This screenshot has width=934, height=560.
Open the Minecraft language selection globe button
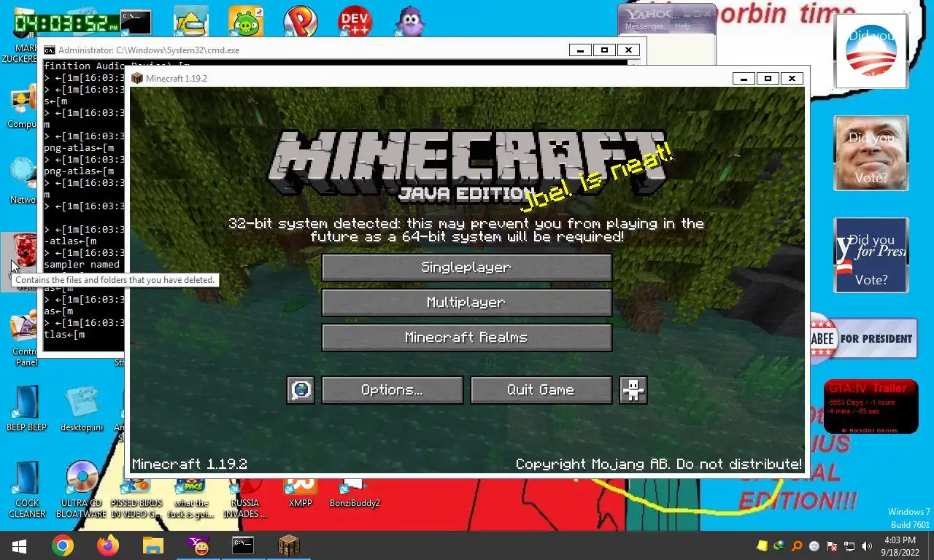[301, 390]
